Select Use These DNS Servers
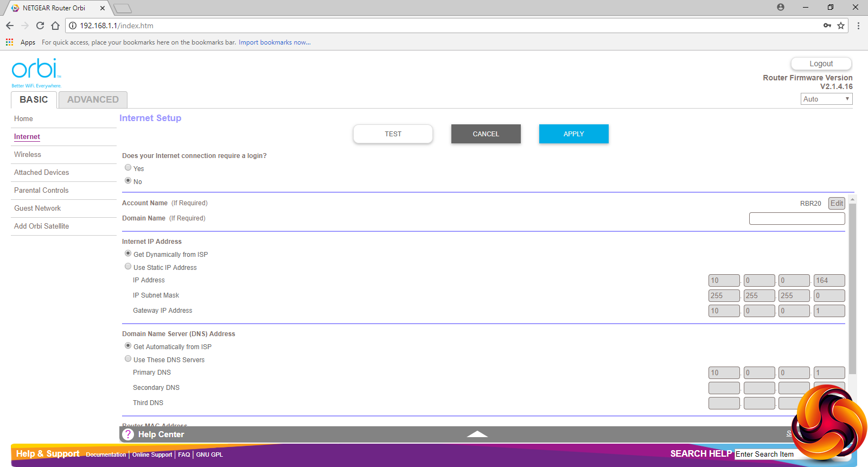The width and height of the screenshot is (868, 467). pos(128,359)
